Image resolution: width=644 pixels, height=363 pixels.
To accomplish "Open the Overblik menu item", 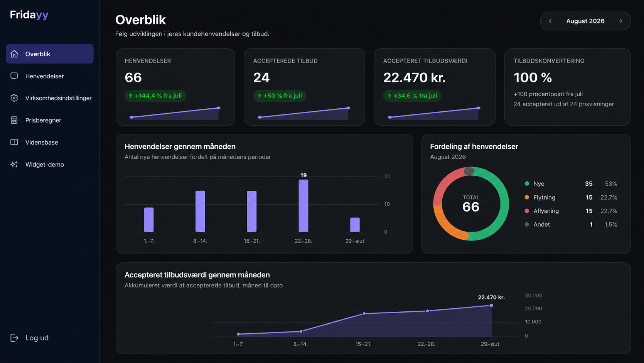I will click(x=50, y=54).
